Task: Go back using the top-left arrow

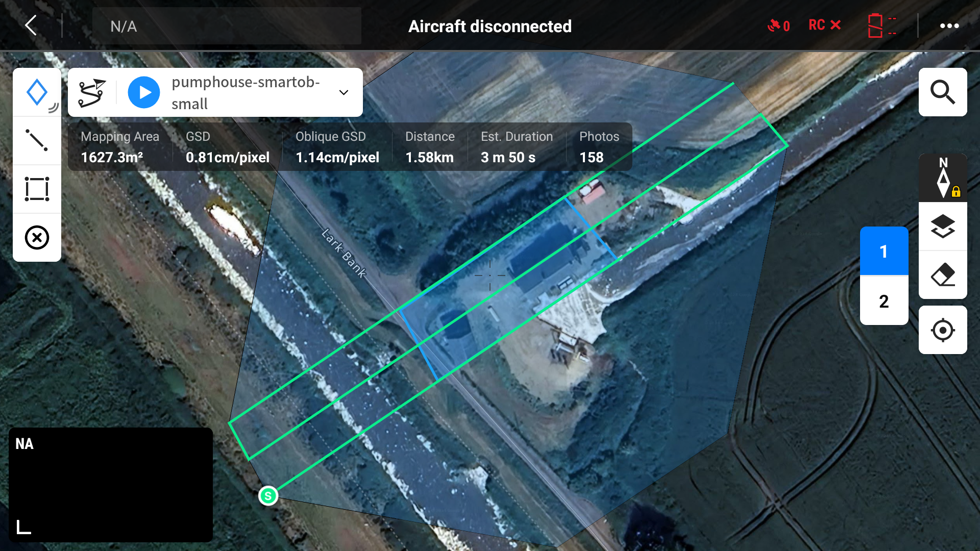Action: coord(31,25)
